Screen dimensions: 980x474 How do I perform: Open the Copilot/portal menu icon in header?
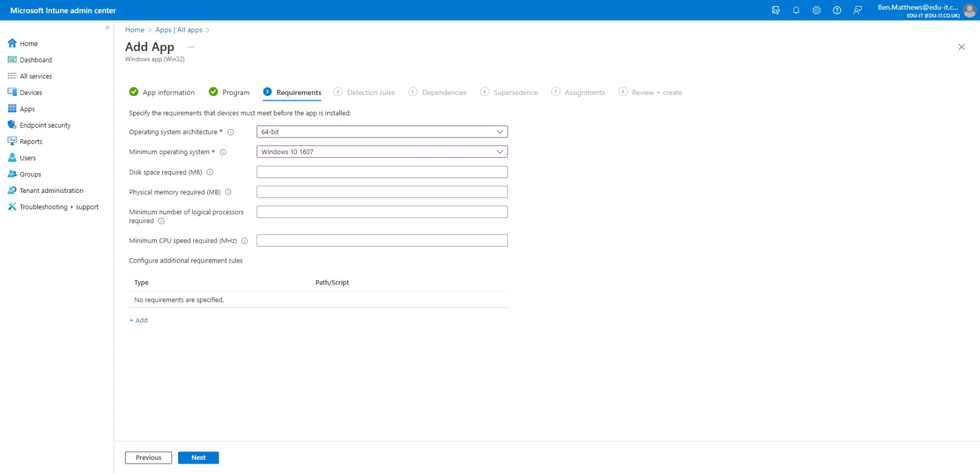[x=776, y=10]
